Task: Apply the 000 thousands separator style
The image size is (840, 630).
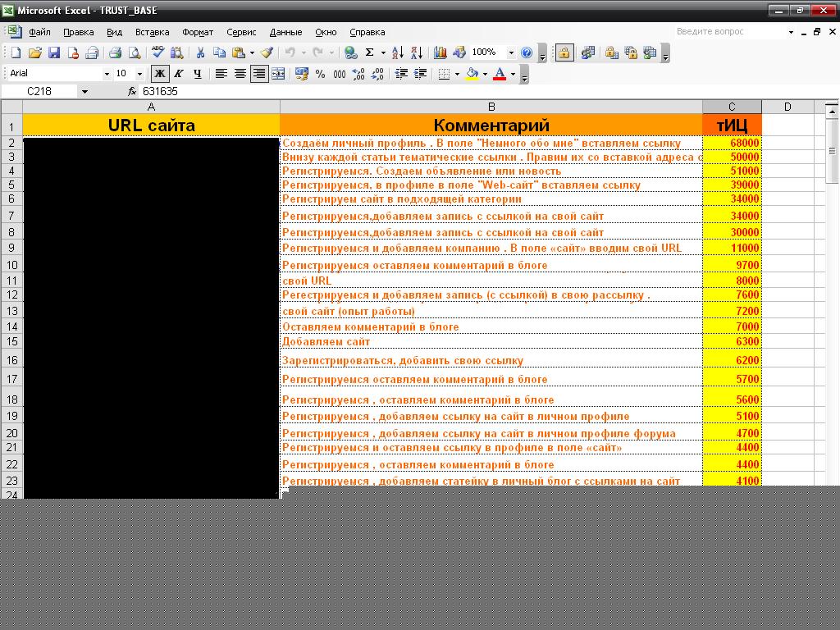Action: point(340,73)
